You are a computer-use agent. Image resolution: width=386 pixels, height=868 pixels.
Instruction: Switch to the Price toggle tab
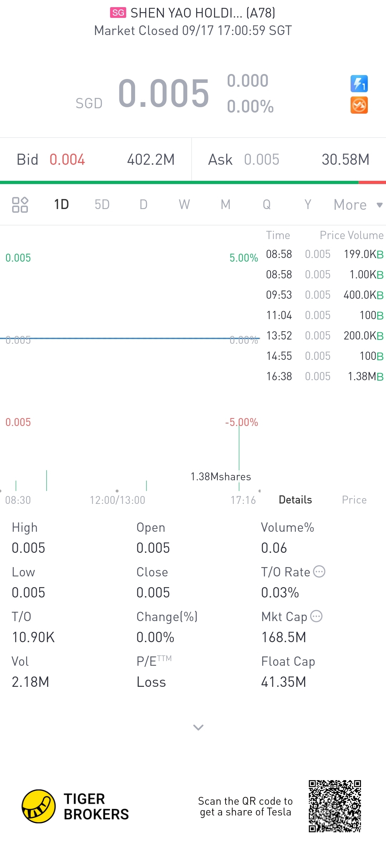point(354,500)
